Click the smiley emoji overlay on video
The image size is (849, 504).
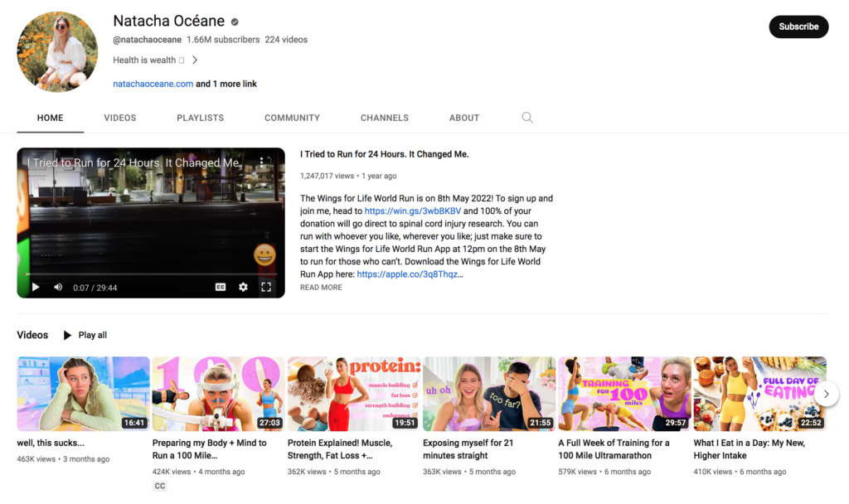pyautogui.click(x=264, y=255)
